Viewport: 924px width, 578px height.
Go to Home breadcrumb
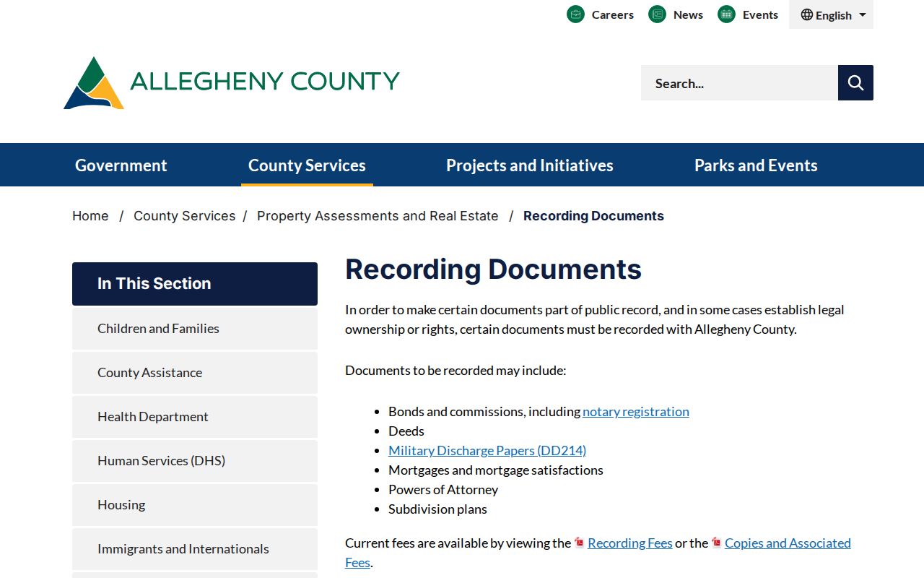click(90, 216)
